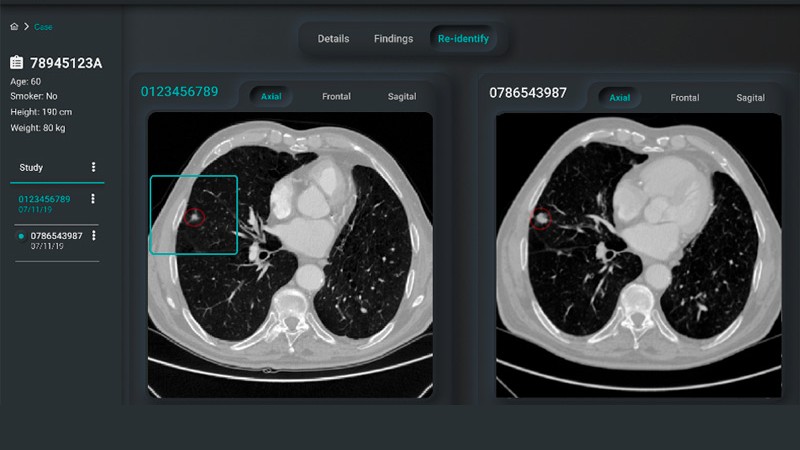
Task: Open options menu for study 0786543987
Action: [94, 236]
